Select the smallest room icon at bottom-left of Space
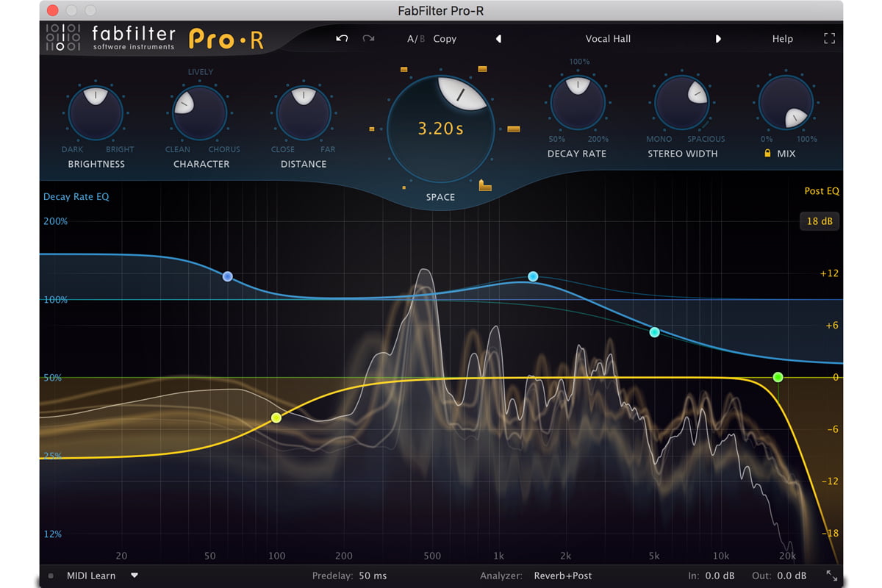Screen dimensions: 882x588 click(404, 187)
